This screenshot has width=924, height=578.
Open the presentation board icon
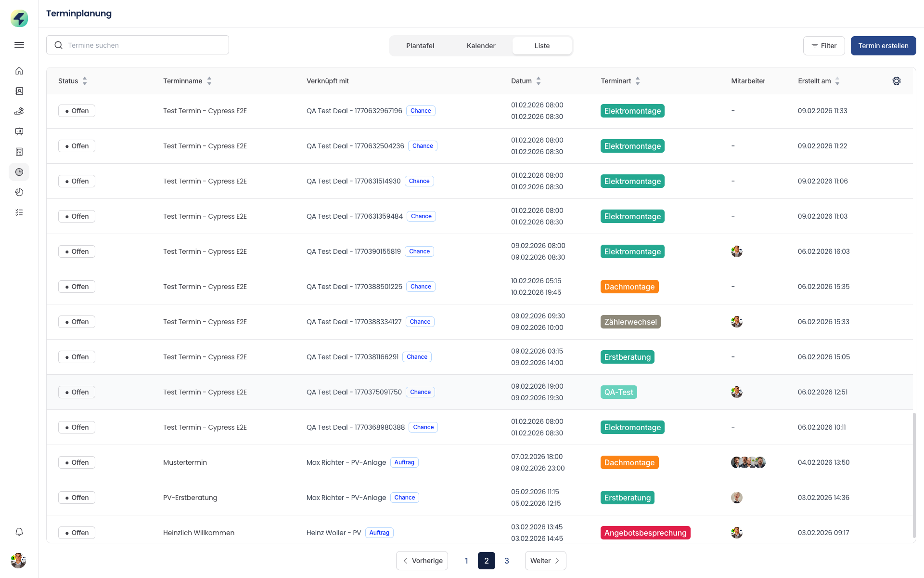(19, 131)
